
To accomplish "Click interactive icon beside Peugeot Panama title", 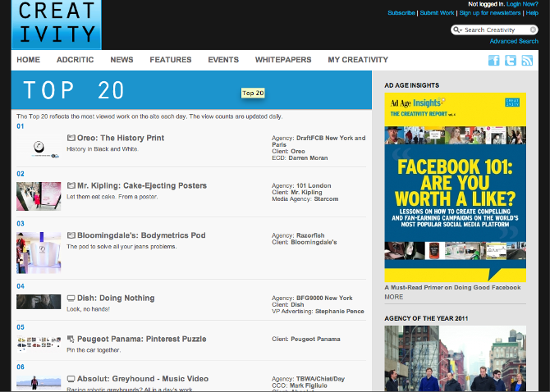I will click(x=71, y=339).
